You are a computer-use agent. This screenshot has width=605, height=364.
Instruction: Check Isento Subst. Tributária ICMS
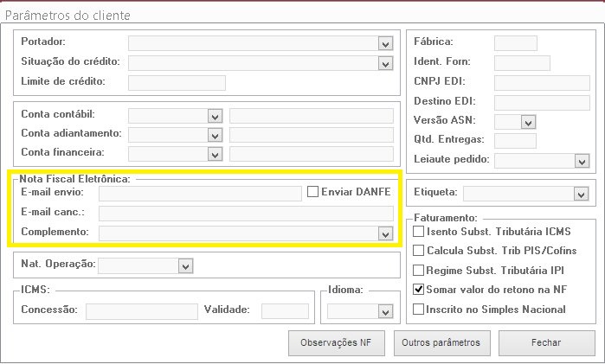(419, 232)
